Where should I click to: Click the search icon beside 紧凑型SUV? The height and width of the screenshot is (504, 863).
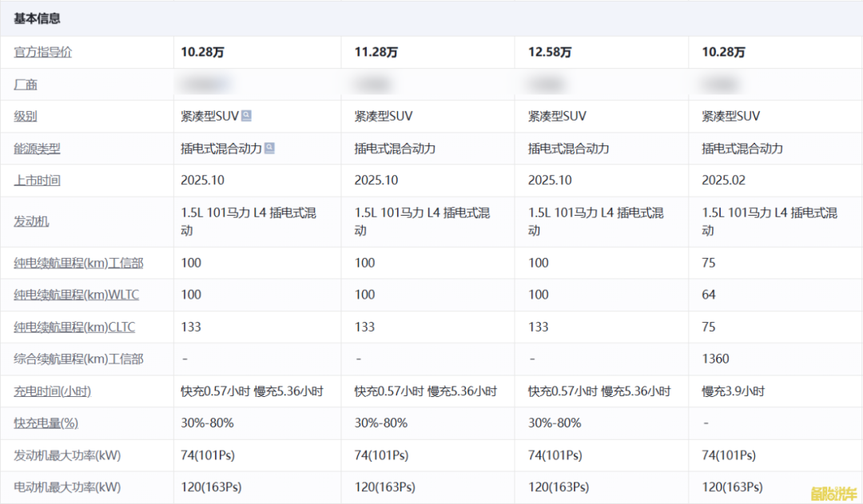pyautogui.click(x=246, y=116)
